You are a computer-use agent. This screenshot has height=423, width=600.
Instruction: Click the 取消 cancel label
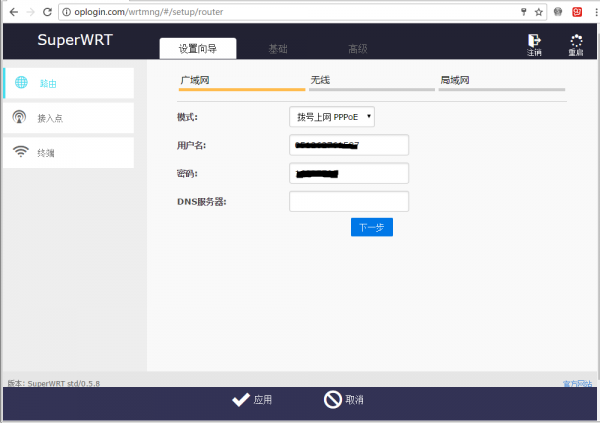coord(354,400)
